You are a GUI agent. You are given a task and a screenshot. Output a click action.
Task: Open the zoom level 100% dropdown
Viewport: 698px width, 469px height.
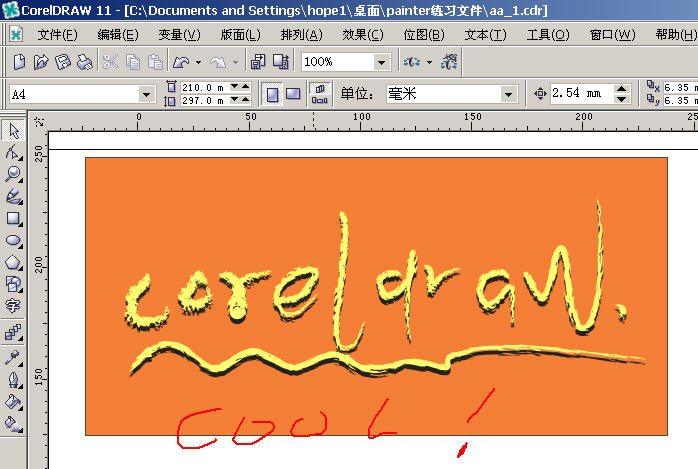tap(381, 62)
